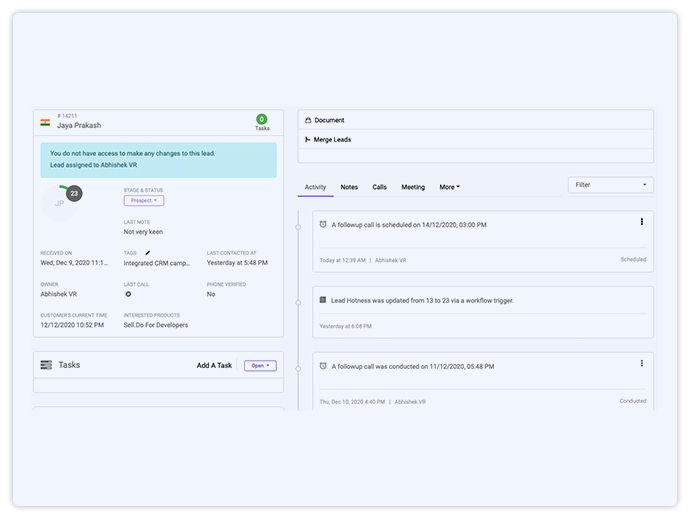Click the Lead Hotness updated activity text
This screenshot has height=517, width=689.
click(422, 300)
